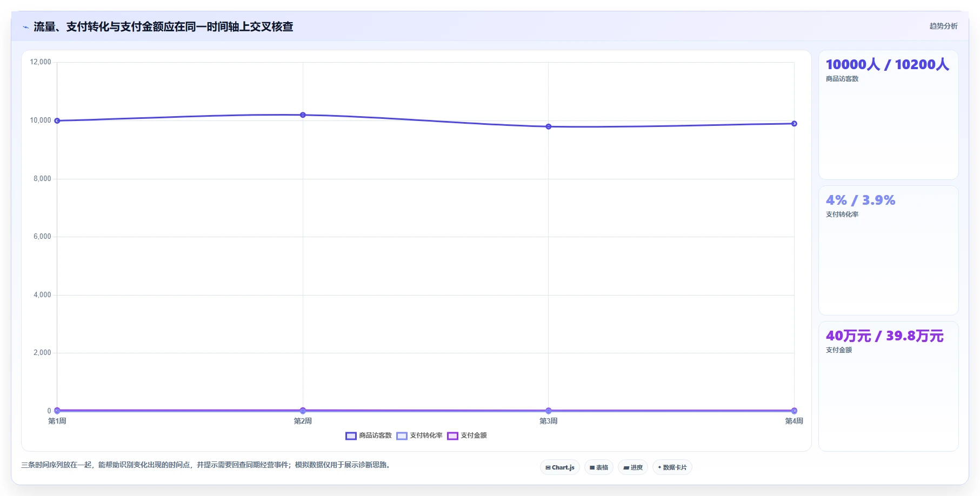Click the 商品访客数 label in stat card
This screenshot has width=980, height=496.
pyautogui.click(x=842, y=79)
